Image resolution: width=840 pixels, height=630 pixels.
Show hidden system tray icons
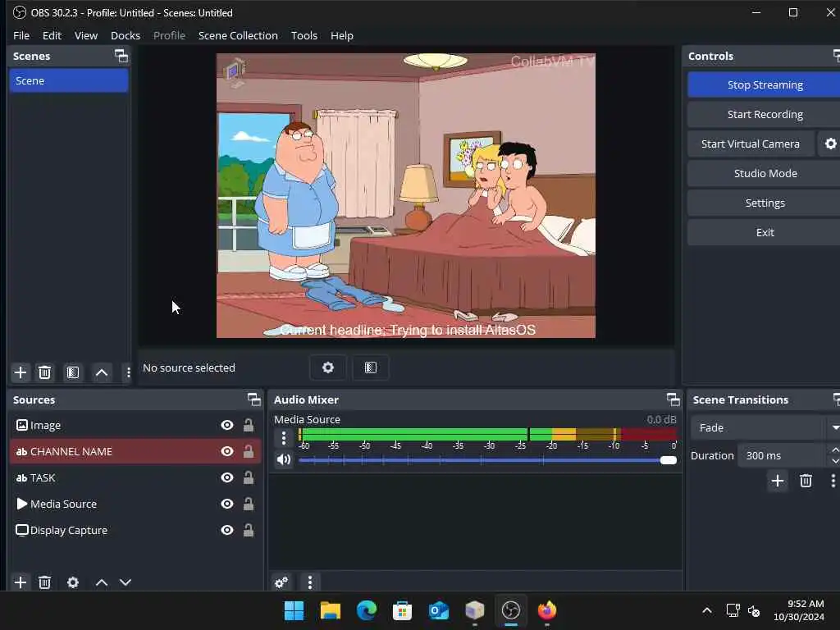point(706,610)
